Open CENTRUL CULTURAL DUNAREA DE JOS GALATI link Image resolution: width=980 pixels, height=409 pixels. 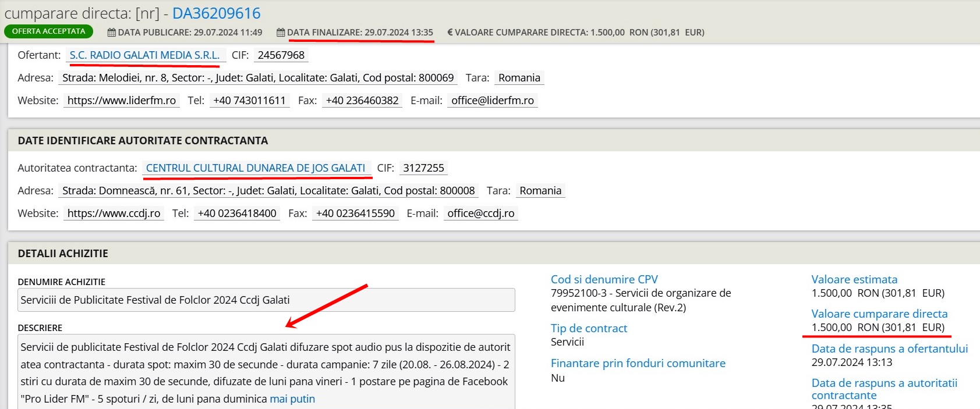click(255, 168)
